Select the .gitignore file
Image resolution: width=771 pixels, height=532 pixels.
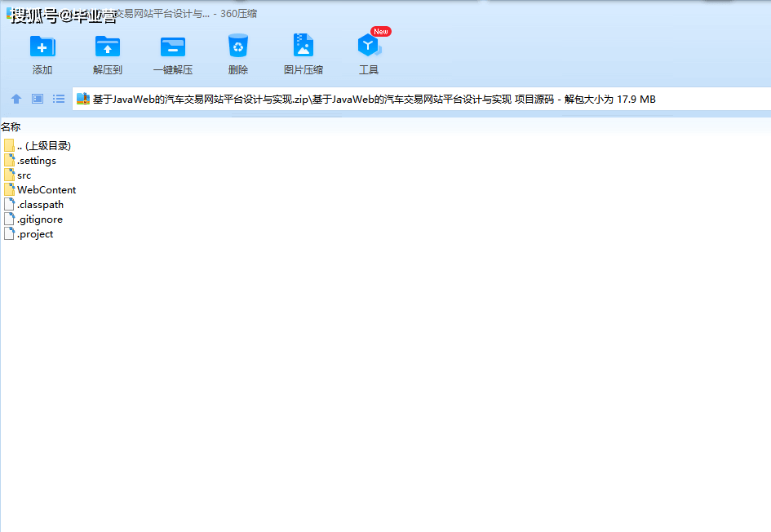[x=39, y=219]
